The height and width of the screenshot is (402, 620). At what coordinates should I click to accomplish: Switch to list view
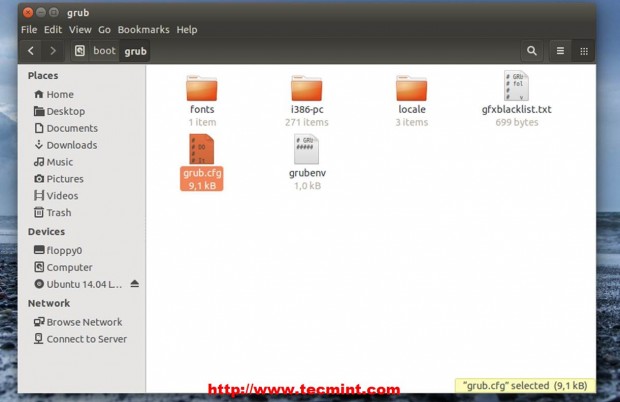(x=560, y=51)
